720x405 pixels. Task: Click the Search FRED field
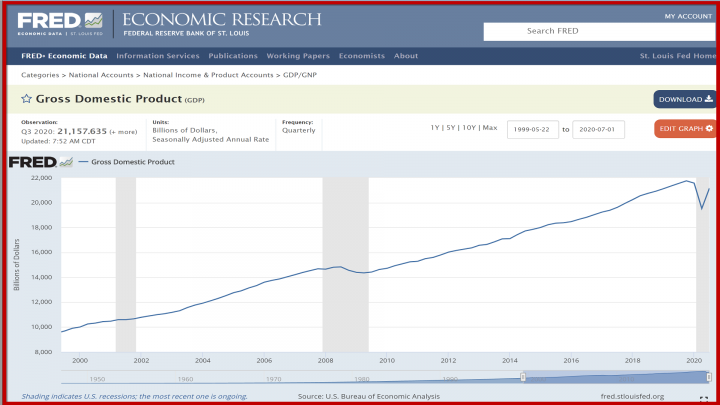(602, 31)
